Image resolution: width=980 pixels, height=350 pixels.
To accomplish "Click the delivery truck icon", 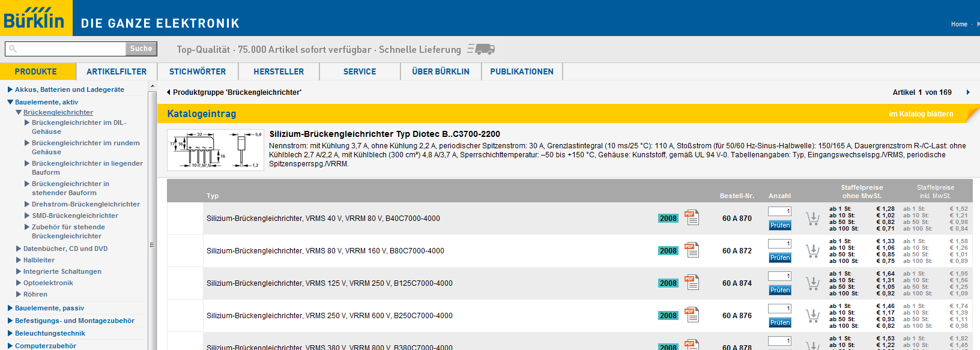I will (481, 49).
